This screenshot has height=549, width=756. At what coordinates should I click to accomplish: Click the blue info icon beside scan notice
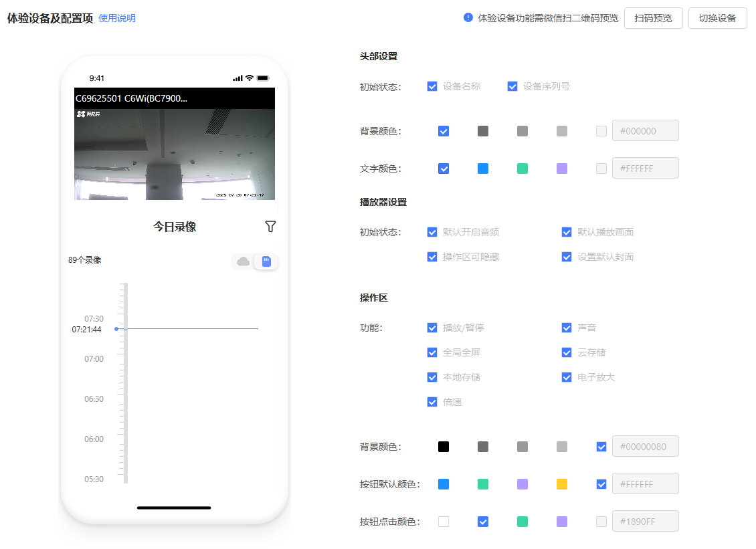[x=468, y=17]
